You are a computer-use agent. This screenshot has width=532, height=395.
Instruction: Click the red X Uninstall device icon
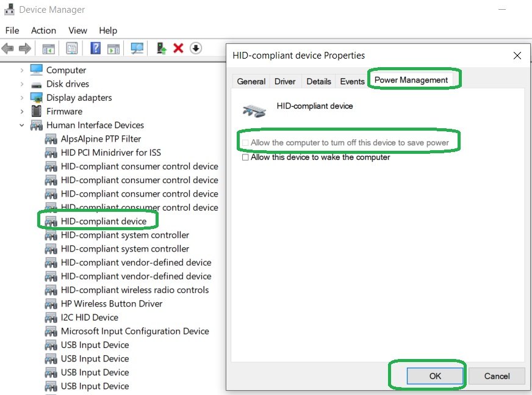[178, 48]
